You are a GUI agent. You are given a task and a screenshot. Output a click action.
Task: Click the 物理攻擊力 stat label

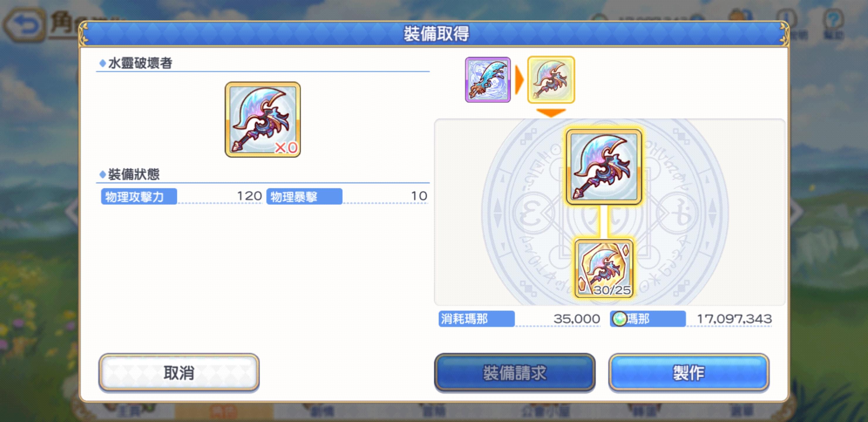point(139,196)
